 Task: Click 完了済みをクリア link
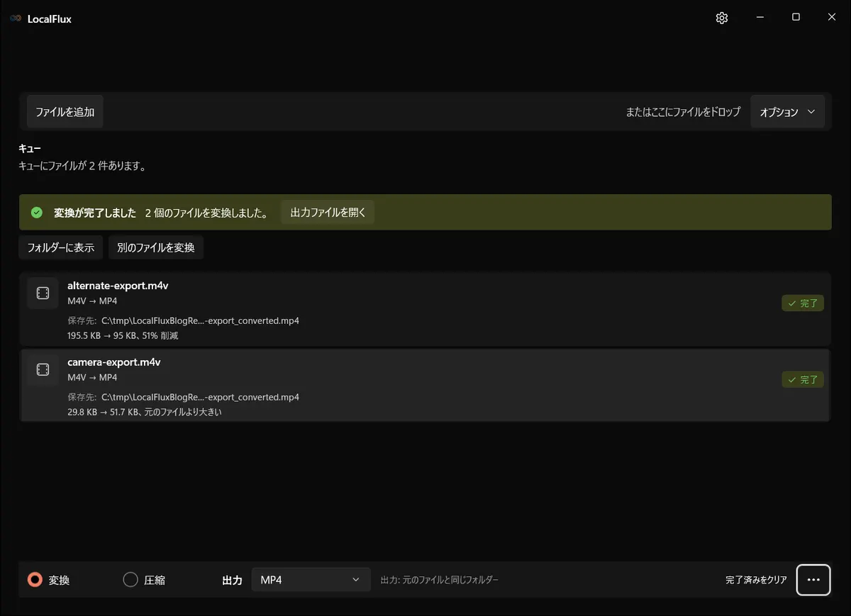pos(756,580)
